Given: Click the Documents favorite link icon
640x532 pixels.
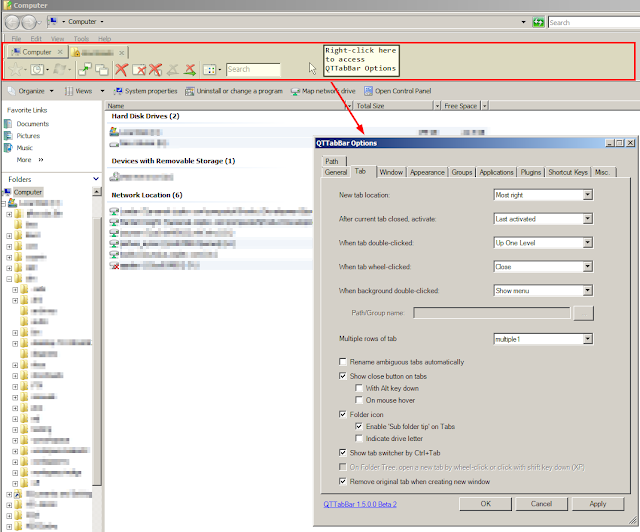Looking at the screenshot, I should point(8,123).
